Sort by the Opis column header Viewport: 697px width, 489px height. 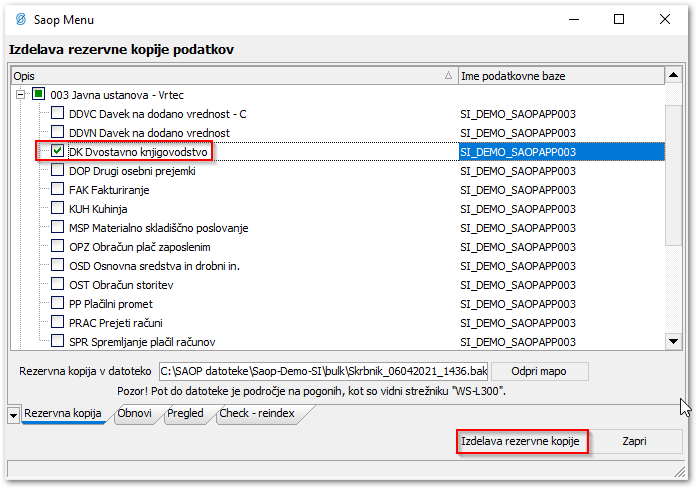[x=235, y=76]
